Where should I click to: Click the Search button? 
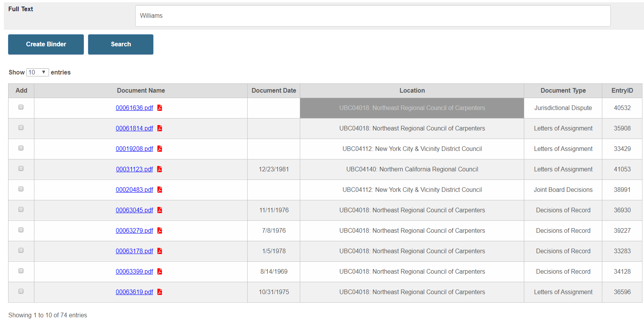(121, 44)
